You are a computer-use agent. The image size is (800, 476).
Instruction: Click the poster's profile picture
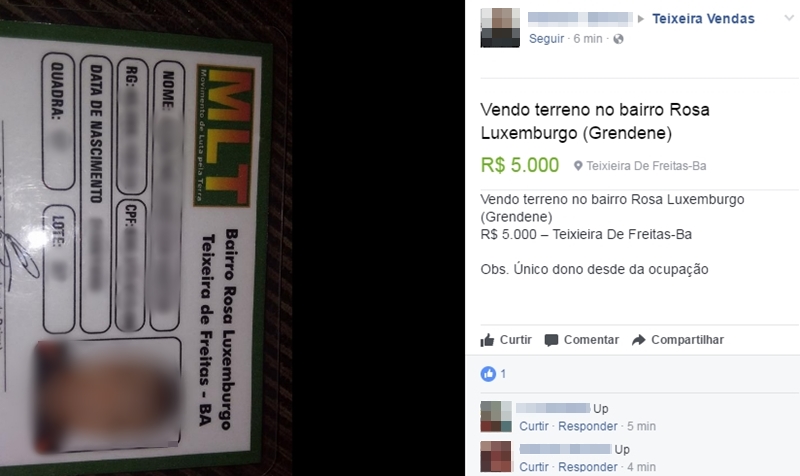click(500, 28)
